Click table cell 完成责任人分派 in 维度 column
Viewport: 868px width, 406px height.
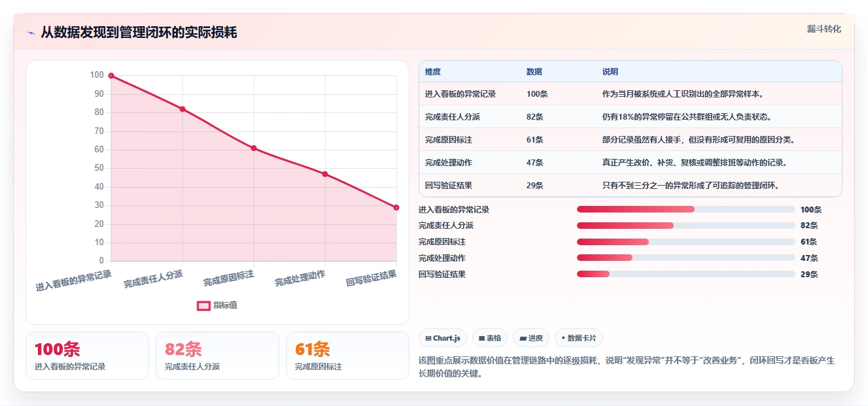tap(453, 117)
